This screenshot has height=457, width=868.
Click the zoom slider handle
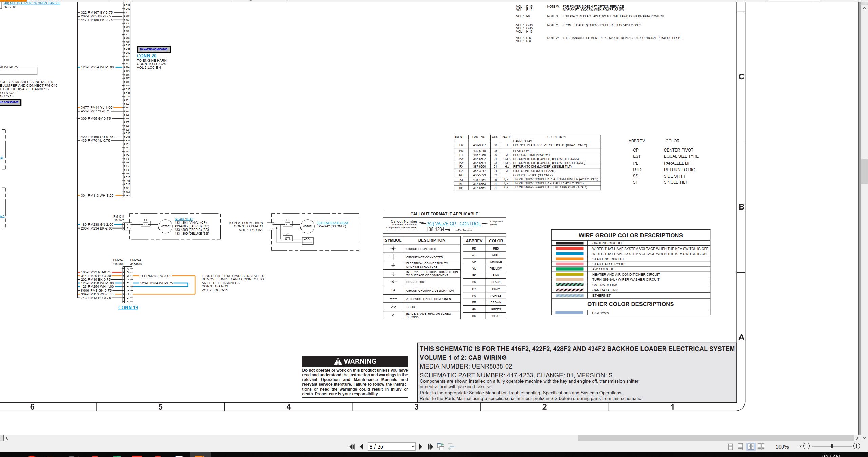[832, 446]
